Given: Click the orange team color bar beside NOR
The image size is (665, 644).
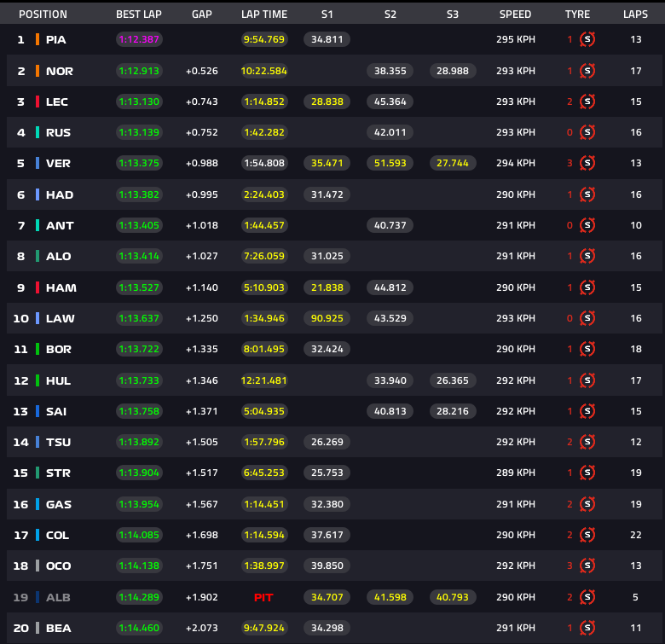Looking at the screenshot, I should (38, 71).
